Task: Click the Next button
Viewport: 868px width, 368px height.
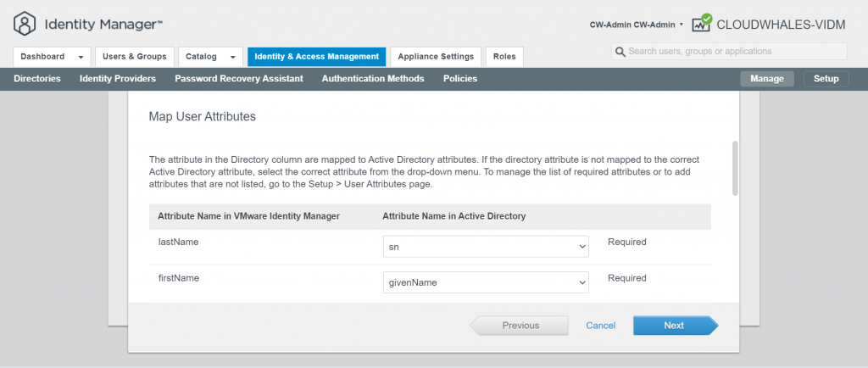Action: coord(676,326)
